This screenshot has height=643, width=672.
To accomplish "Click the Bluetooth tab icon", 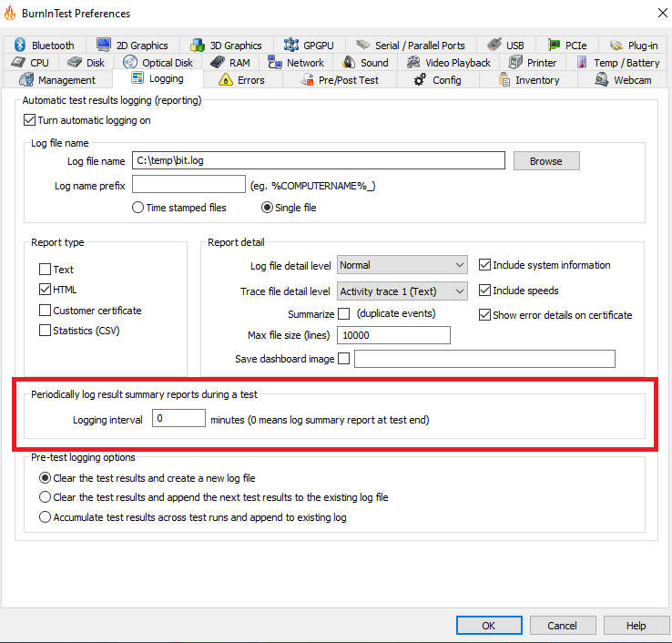I will 20,45.
